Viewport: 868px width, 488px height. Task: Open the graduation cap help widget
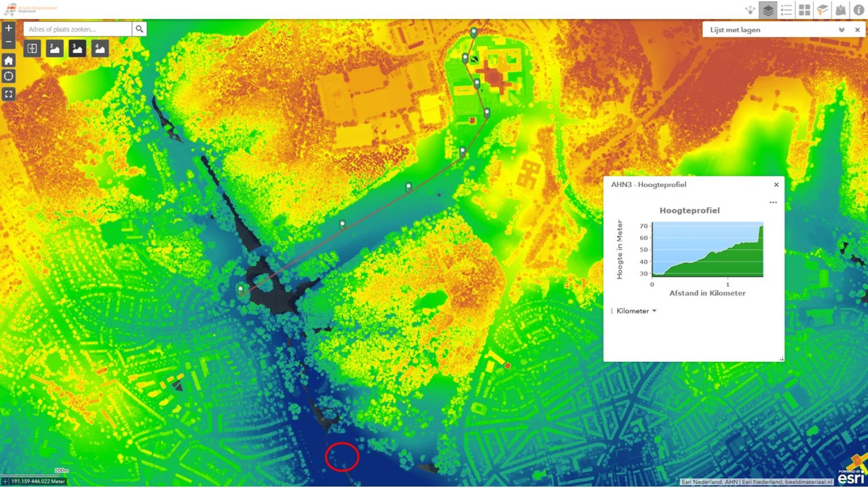[822, 10]
